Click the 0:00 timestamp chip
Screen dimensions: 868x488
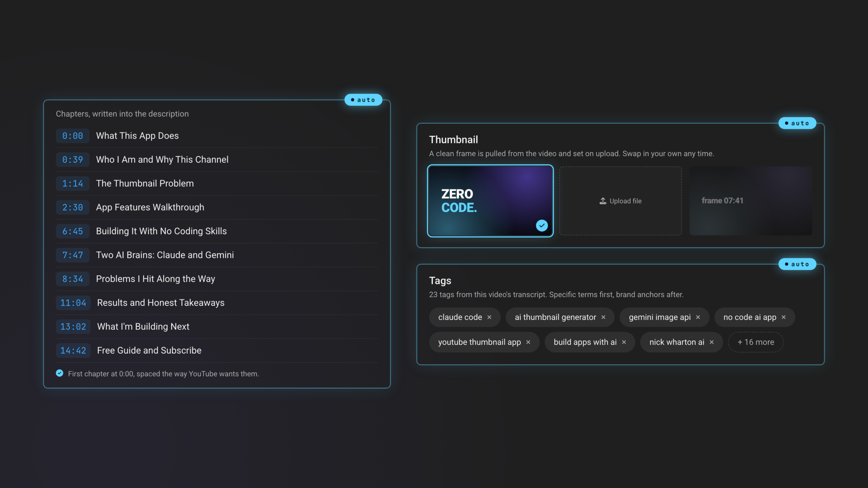73,136
